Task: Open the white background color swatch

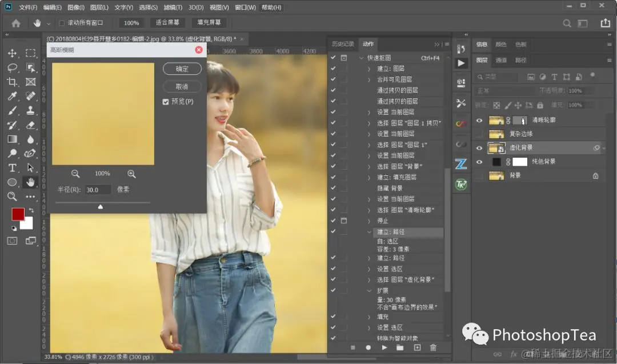Action: (x=27, y=225)
